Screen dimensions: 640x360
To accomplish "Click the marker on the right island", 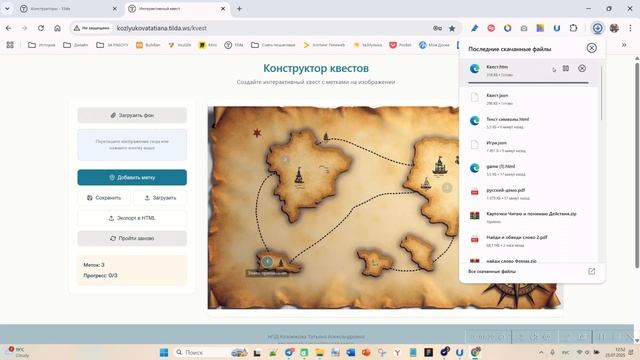I will (447, 188).
